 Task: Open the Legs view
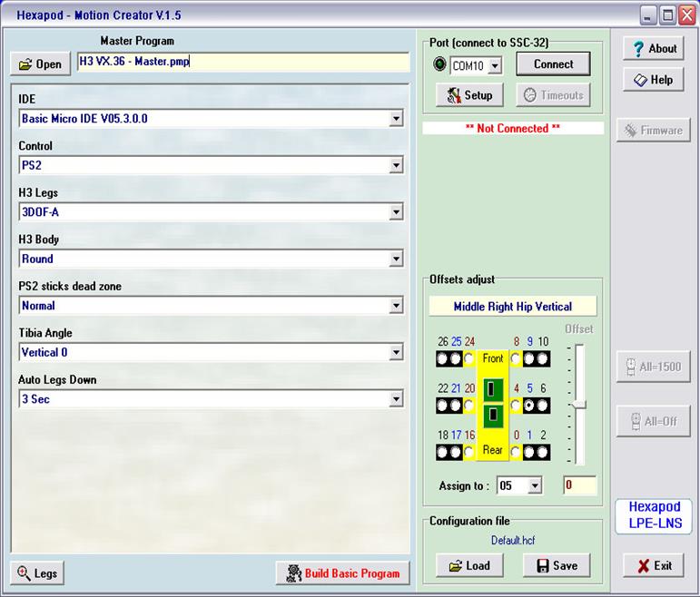pos(37,573)
